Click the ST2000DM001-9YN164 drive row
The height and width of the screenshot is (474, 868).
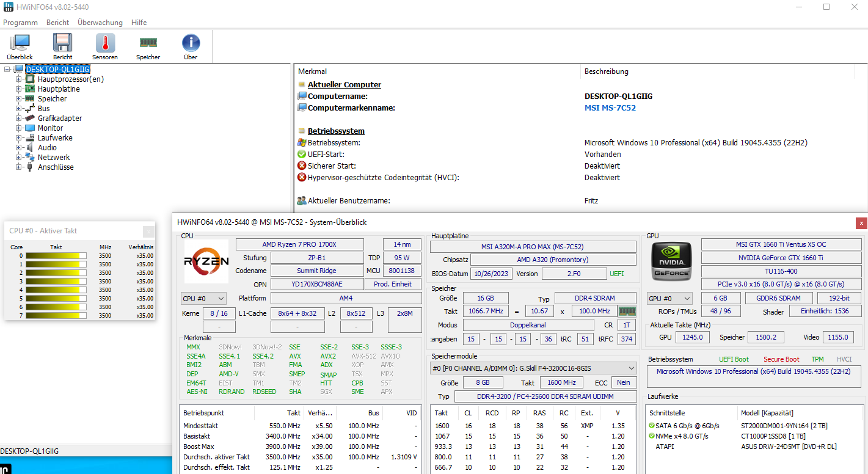[753, 426]
